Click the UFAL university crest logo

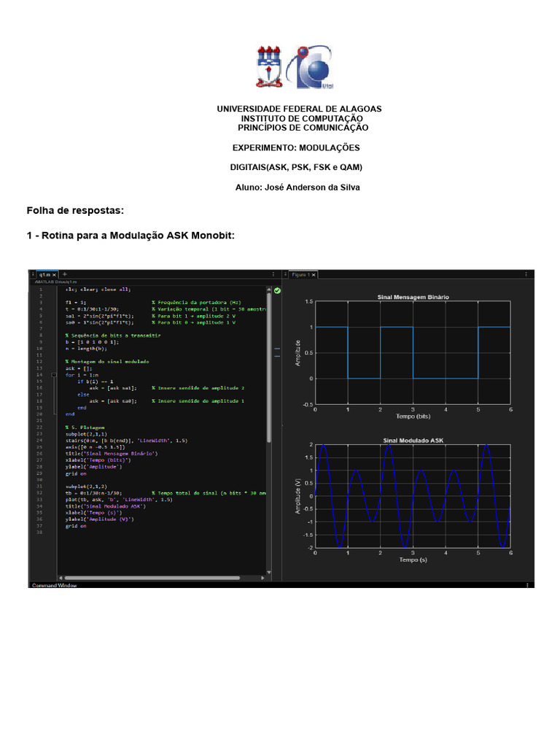(x=269, y=66)
